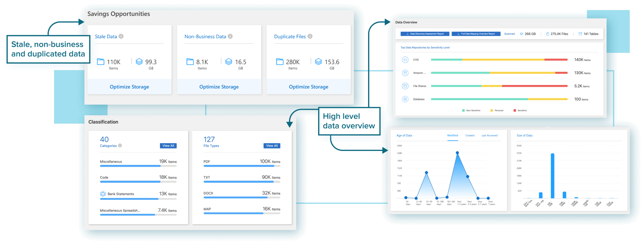Viewport: 644px width, 244px height.
Task: Click the Database repository icon
Action: 405,99
